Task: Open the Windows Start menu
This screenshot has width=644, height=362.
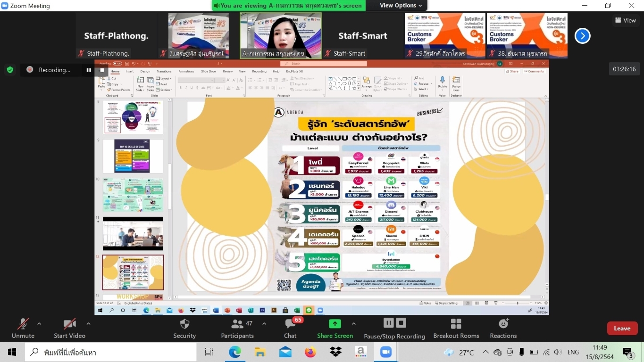Action: point(12,352)
